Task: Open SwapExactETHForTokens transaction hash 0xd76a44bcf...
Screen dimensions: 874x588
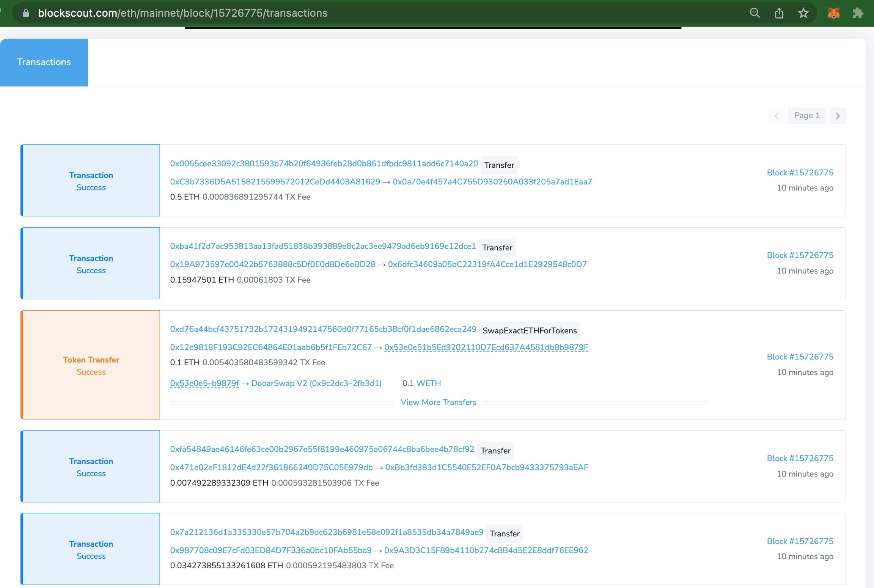Action: (x=323, y=329)
